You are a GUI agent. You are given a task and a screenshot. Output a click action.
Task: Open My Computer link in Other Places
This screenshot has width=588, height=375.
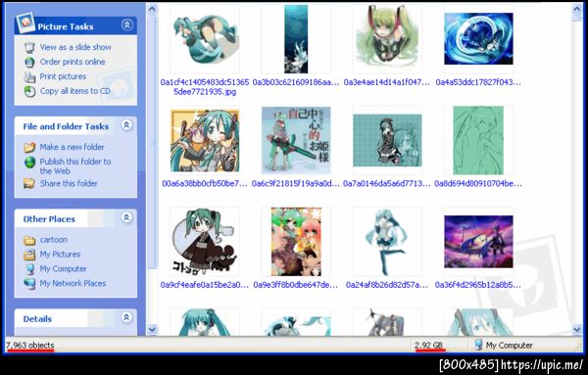tap(63, 269)
